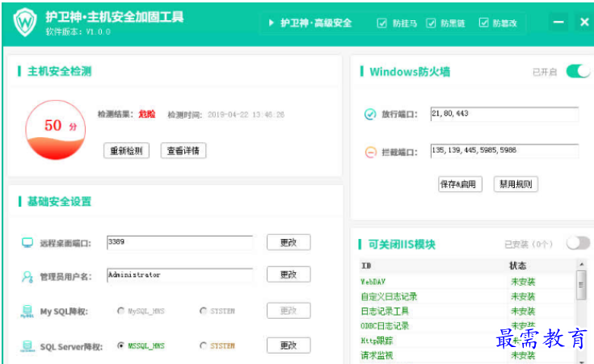Click 更改 button for SQL Server降权

pyautogui.click(x=289, y=345)
